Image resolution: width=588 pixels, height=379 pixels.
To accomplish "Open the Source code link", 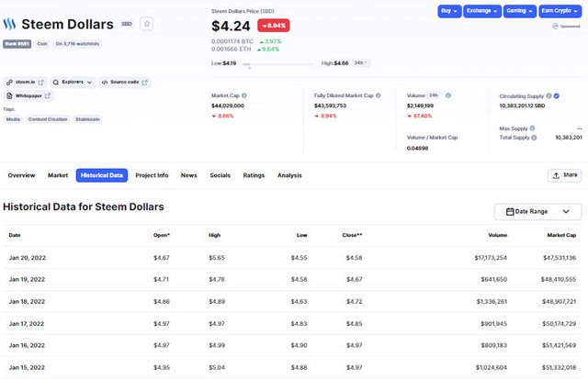I will pos(125,82).
